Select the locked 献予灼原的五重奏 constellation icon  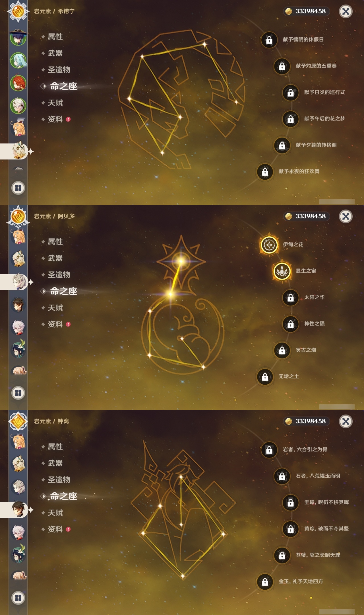(x=282, y=66)
